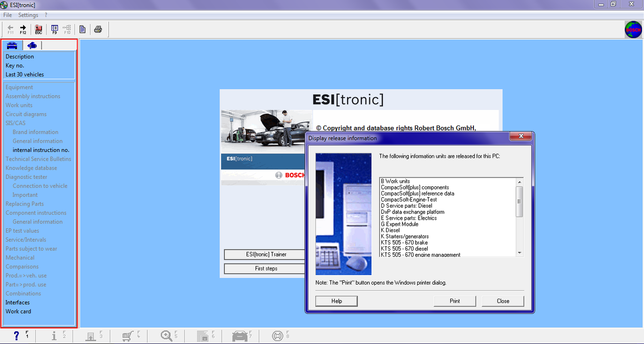The width and height of the screenshot is (644, 344).
Task: Click the F8 Bosch armature icon
Action: point(277,336)
